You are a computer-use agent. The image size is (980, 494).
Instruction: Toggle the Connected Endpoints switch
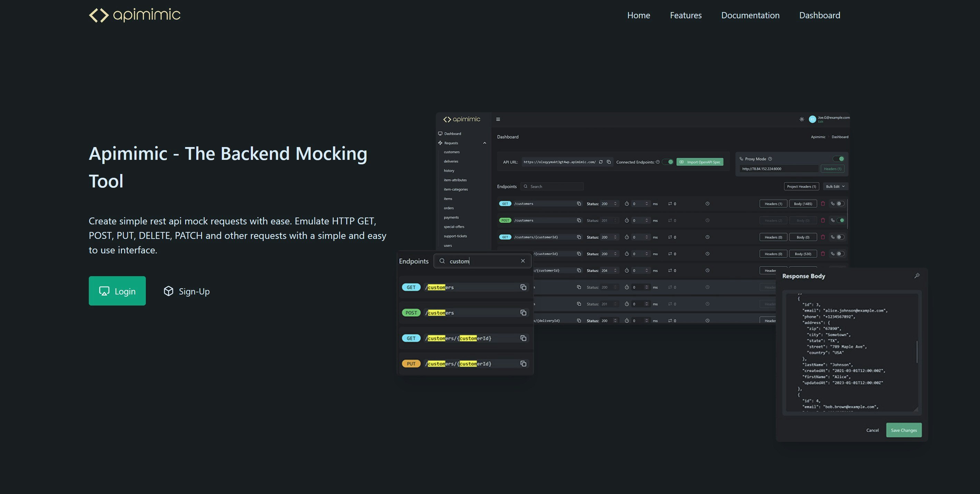coord(668,162)
